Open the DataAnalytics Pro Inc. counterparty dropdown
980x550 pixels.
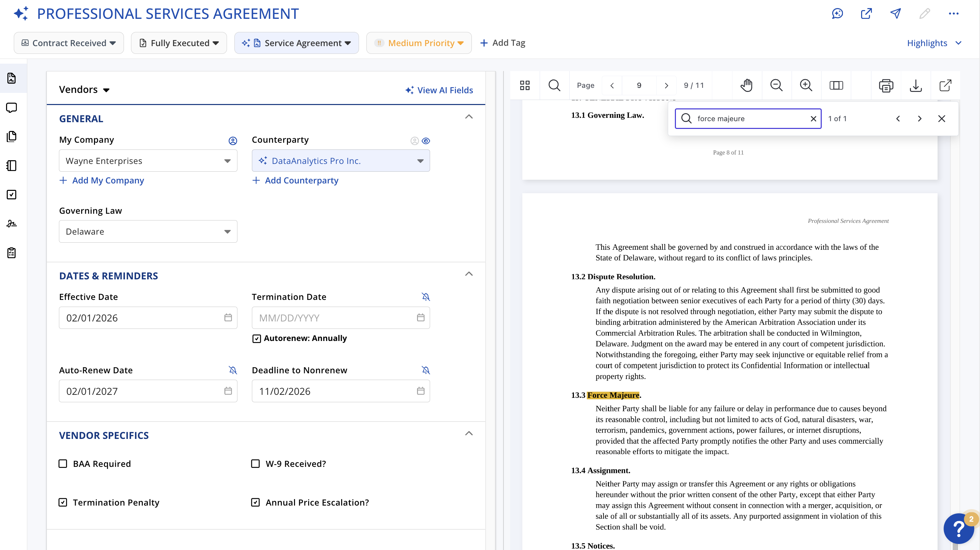click(340, 161)
